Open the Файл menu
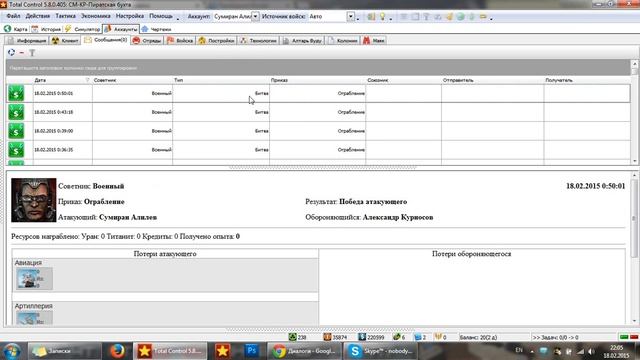The height and width of the screenshot is (360, 640). pos(13,16)
